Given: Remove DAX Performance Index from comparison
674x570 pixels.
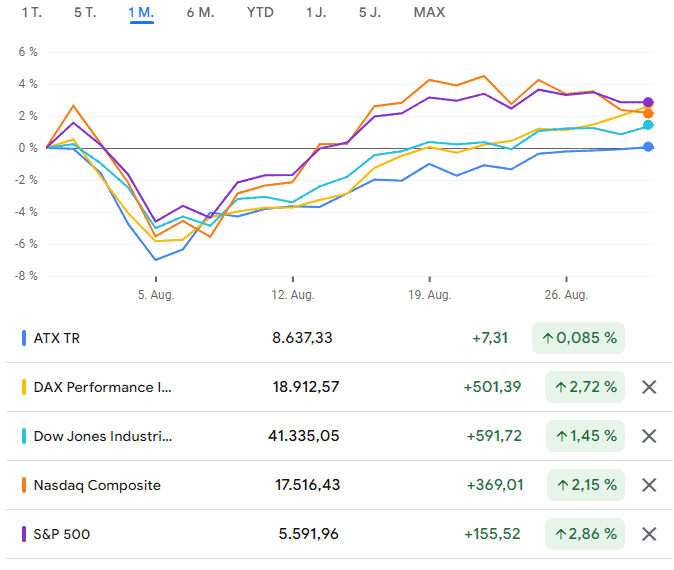Looking at the screenshot, I should coord(649,387).
